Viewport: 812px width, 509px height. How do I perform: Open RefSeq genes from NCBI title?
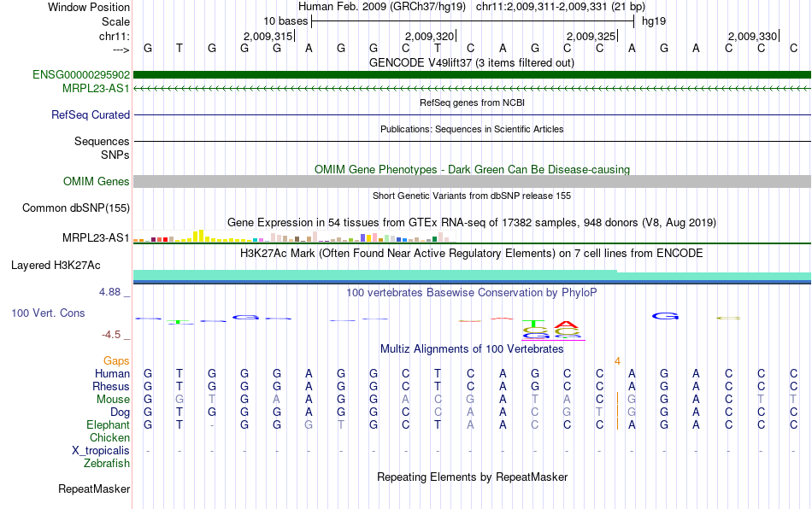(473, 103)
